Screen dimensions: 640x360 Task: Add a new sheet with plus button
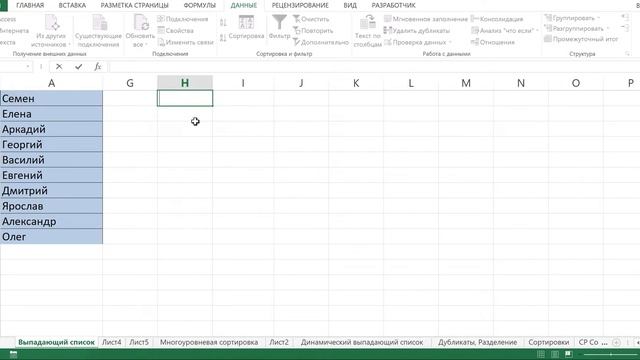pyautogui.click(x=616, y=342)
